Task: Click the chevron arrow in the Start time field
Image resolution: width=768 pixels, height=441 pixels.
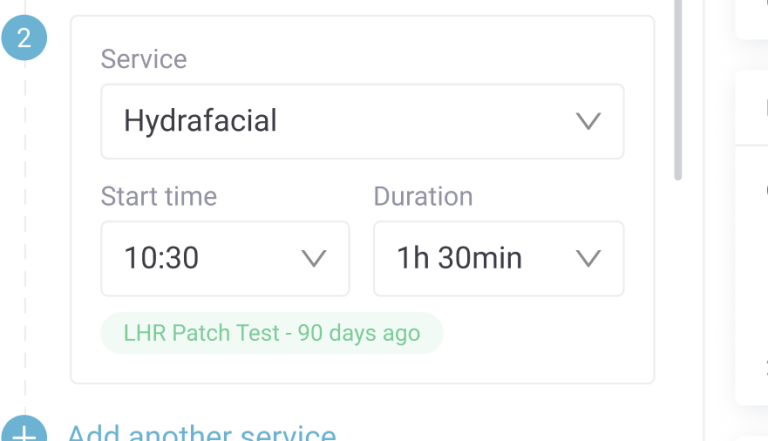Action: 314,259
